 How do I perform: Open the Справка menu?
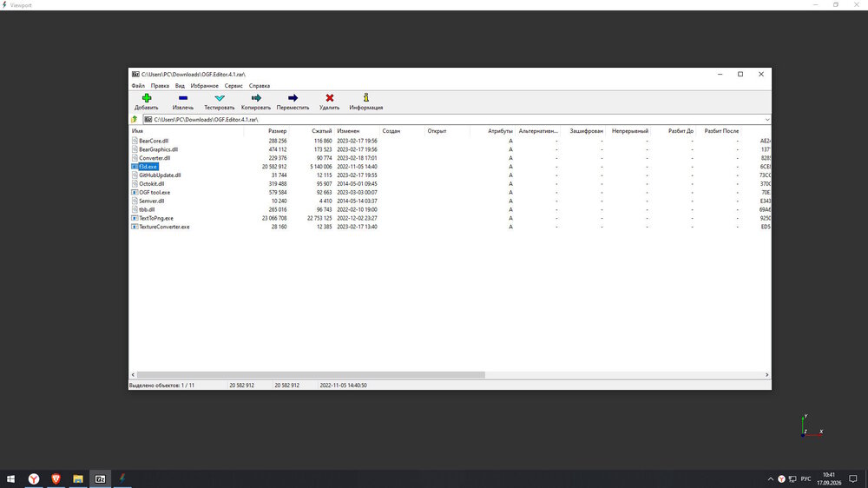(x=259, y=86)
